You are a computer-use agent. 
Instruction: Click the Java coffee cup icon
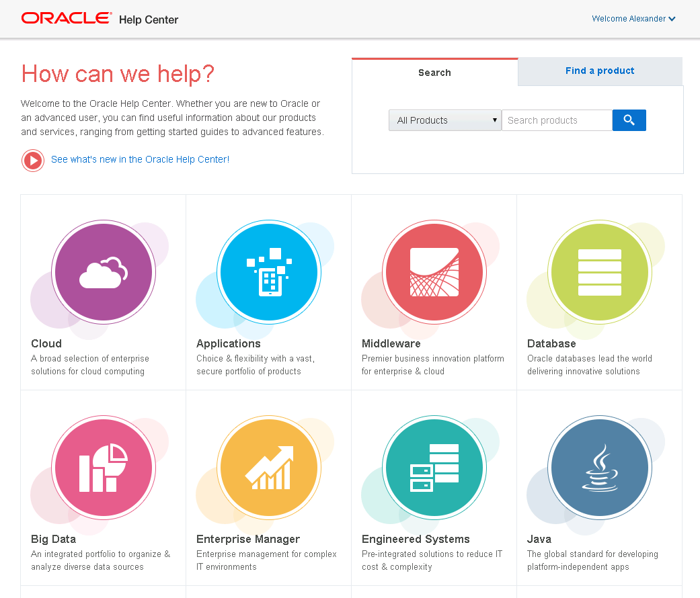tap(599, 467)
